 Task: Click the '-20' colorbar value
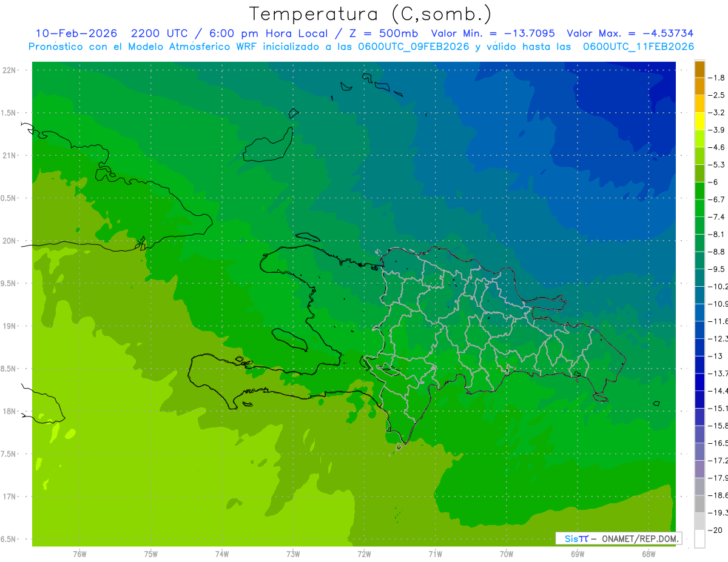pyautogui.click(x=715, y=530)
